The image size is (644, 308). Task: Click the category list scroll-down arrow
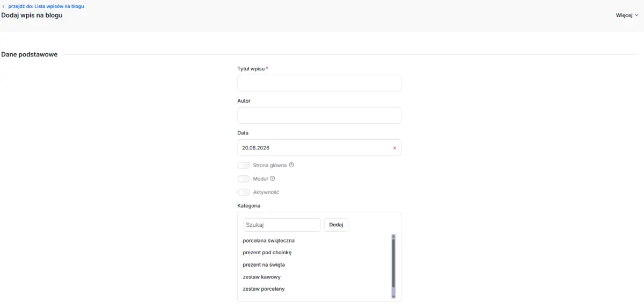(393, 296)
